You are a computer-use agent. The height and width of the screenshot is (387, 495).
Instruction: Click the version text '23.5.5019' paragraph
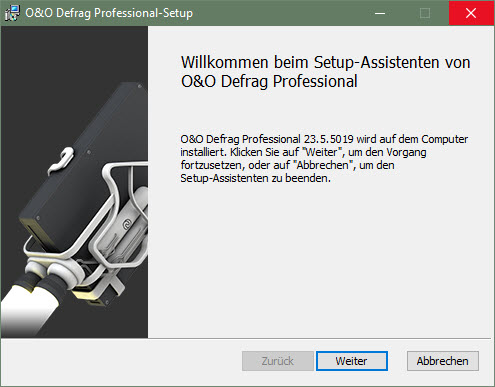click(324, 158)
